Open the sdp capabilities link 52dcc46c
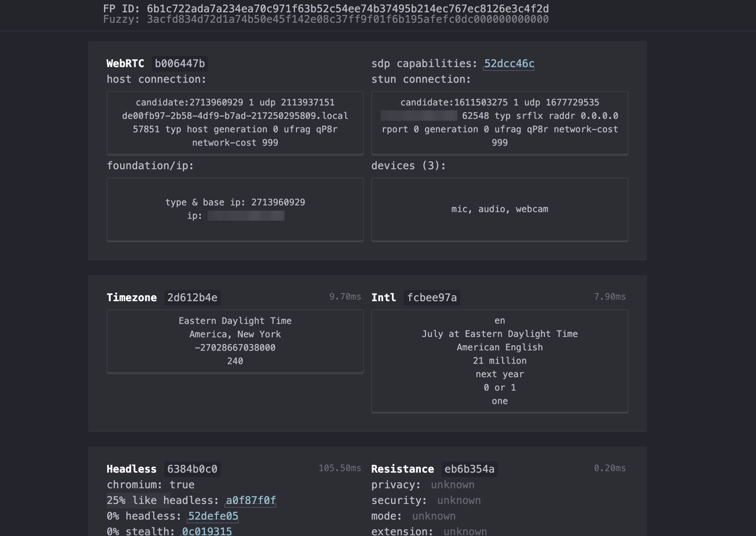This screenshot has height=536, width=756. pyautogui.click(x=509, y=63)
